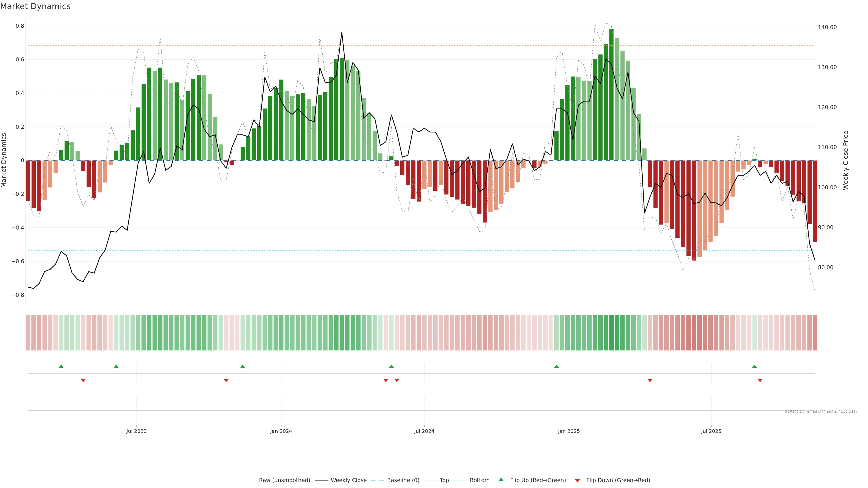Click the Bottom legend label

(x=479, y=480)
